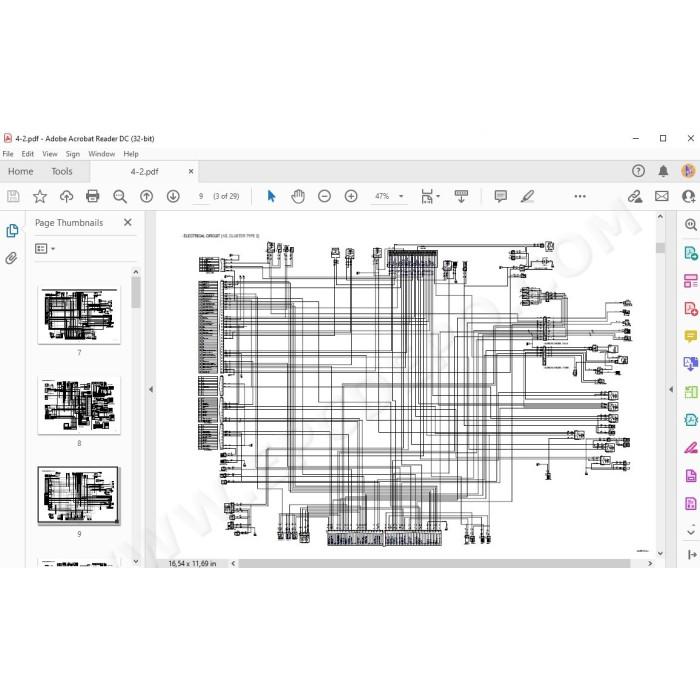Activate the Hand pan tool
This screenshot has width=700, height=700.
tap(298, 196)
